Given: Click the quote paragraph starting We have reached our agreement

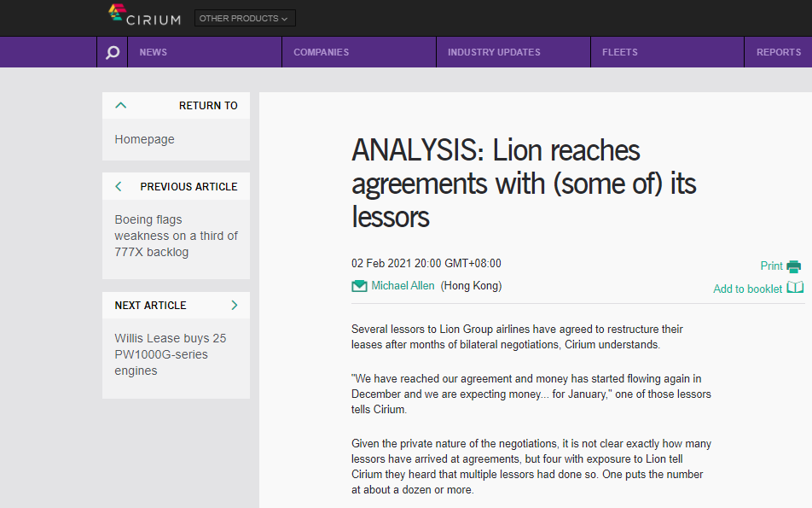Looking at the screenshot, I should 531,394.
